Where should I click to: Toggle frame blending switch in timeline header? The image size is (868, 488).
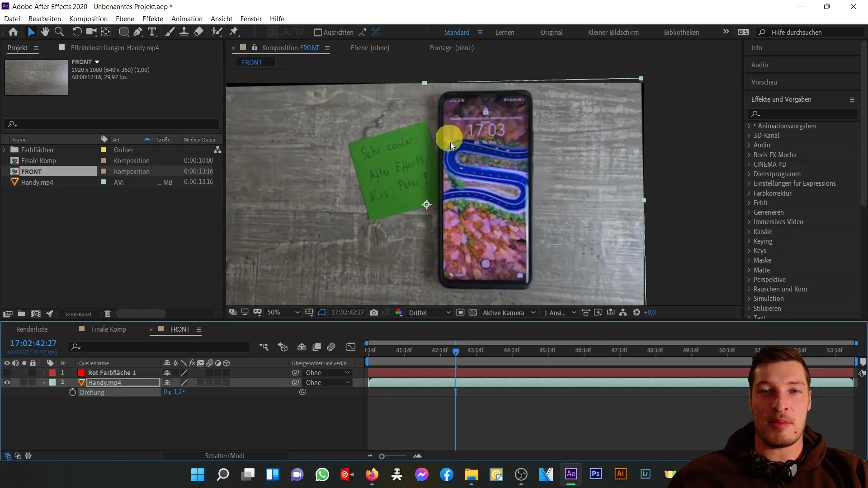317,347
